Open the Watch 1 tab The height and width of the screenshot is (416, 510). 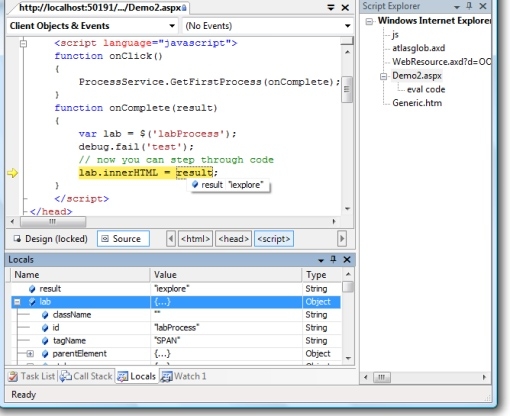point(184,376)
